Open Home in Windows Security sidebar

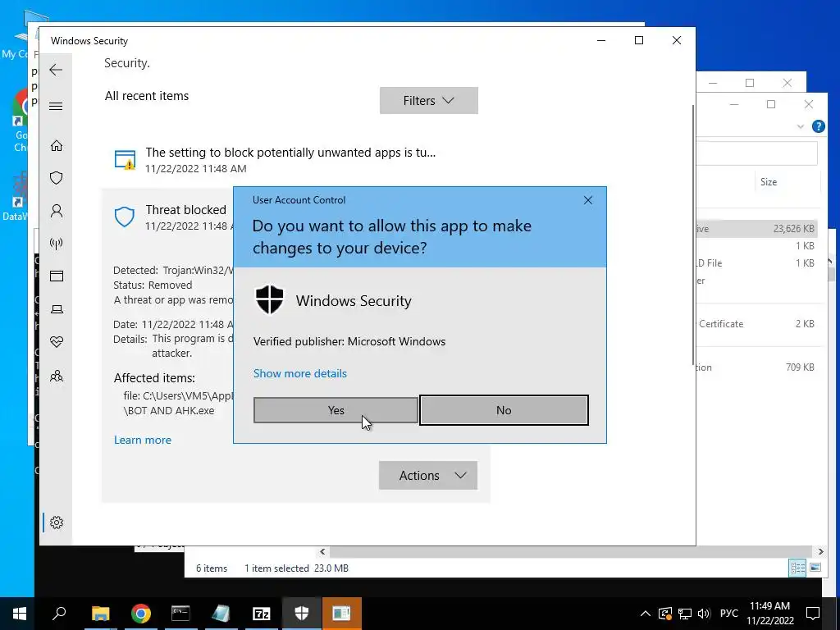pos(57,146)
